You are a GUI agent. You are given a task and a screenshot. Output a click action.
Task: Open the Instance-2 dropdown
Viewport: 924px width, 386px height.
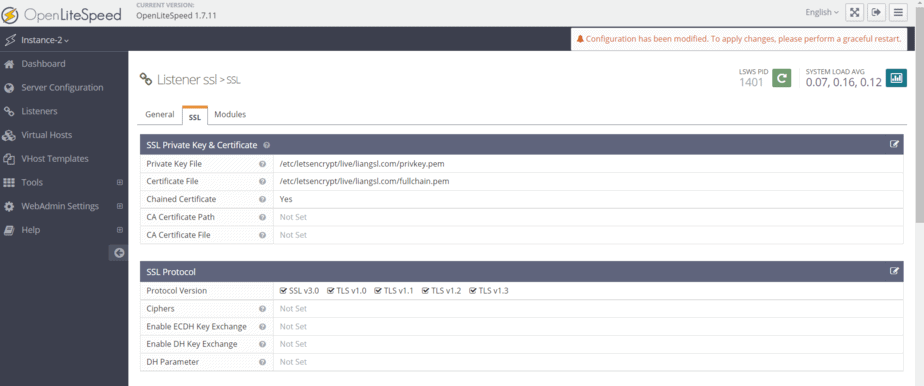45,41
